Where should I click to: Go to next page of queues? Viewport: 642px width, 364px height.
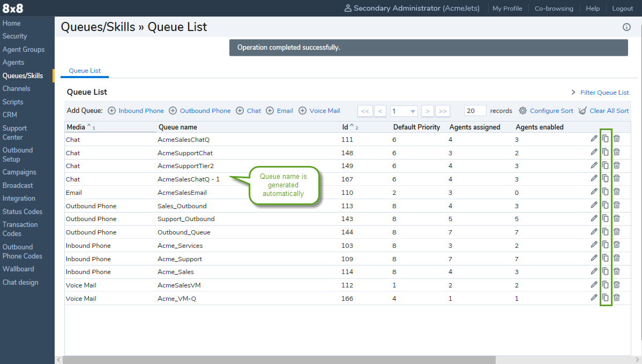(x=428, y=111)
